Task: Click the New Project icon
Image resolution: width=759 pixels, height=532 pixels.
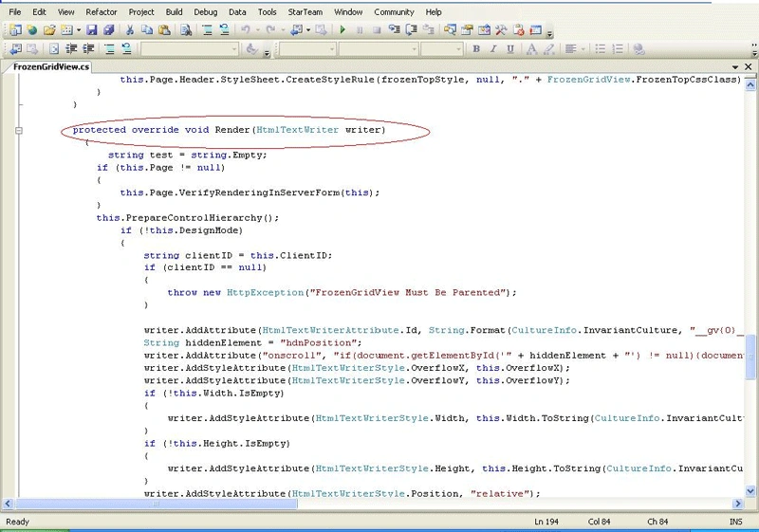Action: tap(15, 30)
